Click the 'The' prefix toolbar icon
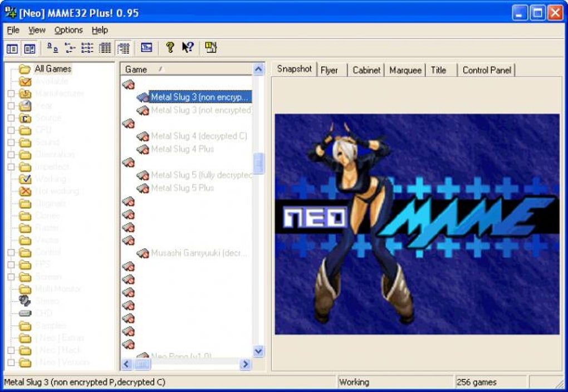The image size is (568, 392). tap(146, 47)
